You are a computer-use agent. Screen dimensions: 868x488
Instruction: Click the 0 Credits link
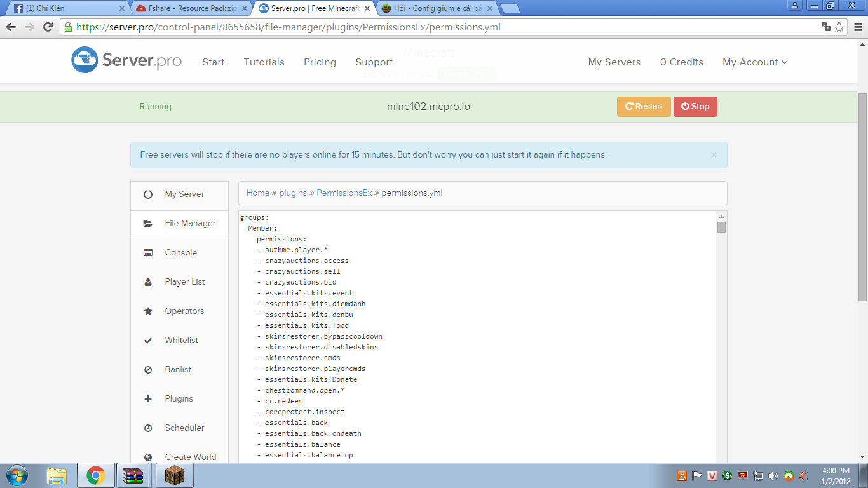coord(682,62)
